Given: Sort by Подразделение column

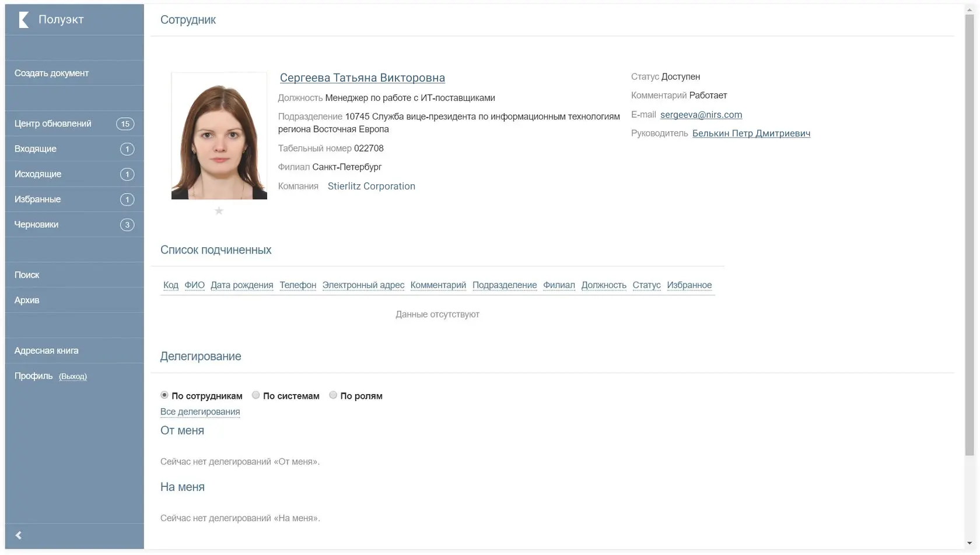Looking at the screenshot, I should pos(505,285).
